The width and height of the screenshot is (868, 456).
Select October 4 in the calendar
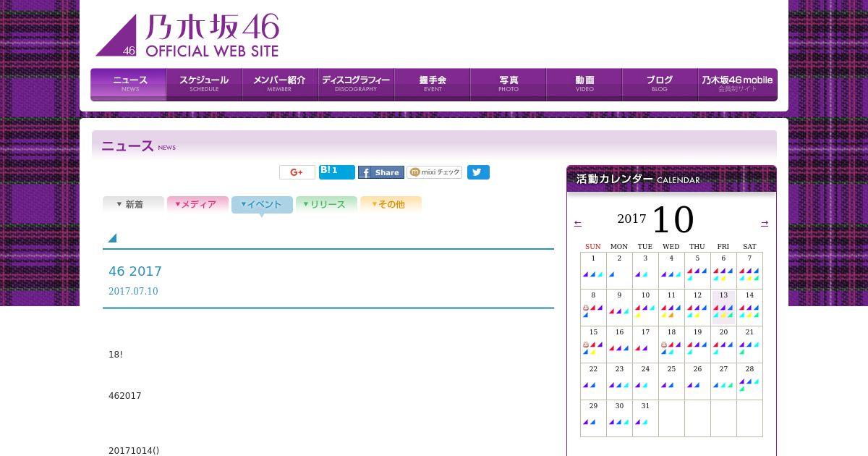tap(671, 270)
